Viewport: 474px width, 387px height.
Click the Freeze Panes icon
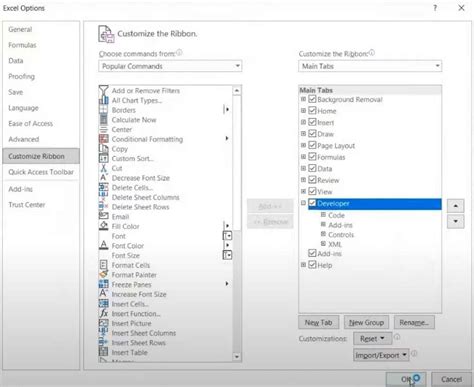pos(104,284)
